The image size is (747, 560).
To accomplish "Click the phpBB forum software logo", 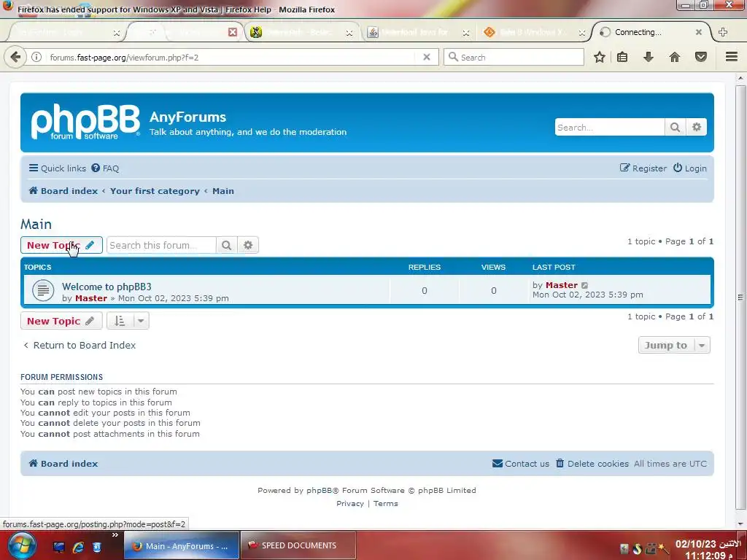I will [x=86, y=122].
